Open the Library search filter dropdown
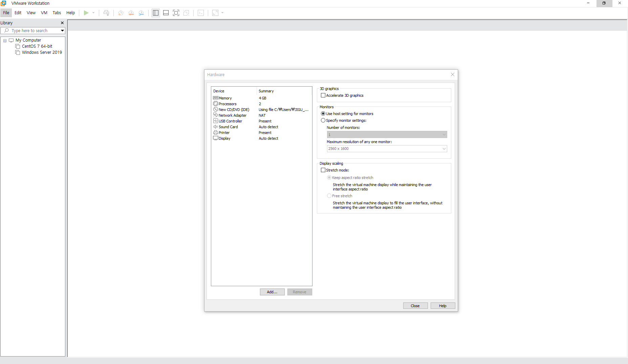This screenshot has width=628, height=364. click(x=62, y=30)
